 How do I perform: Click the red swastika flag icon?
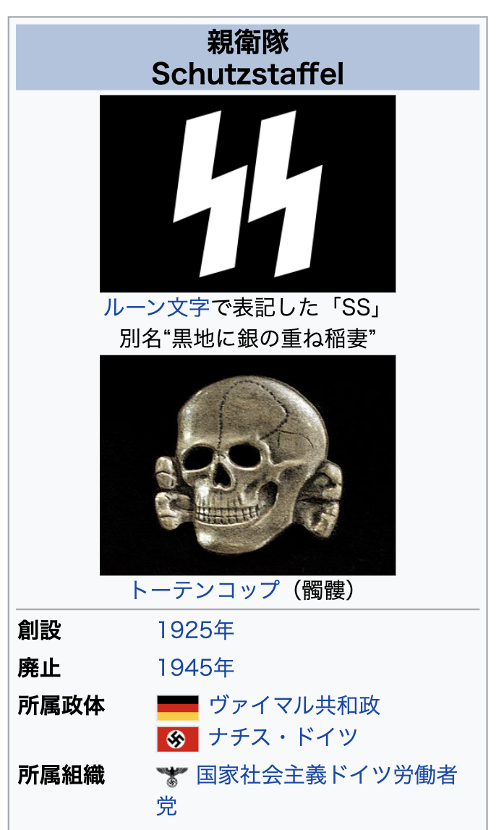pos(178,739)
